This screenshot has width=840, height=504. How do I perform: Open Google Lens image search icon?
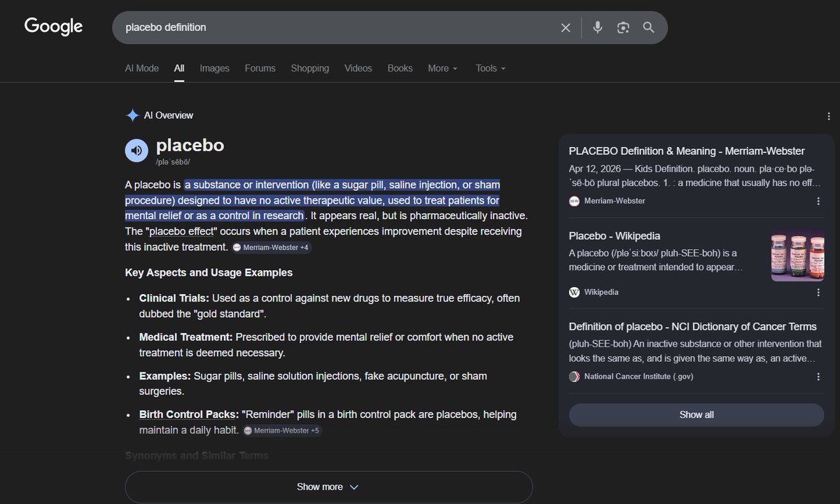[x=623, y=27]
